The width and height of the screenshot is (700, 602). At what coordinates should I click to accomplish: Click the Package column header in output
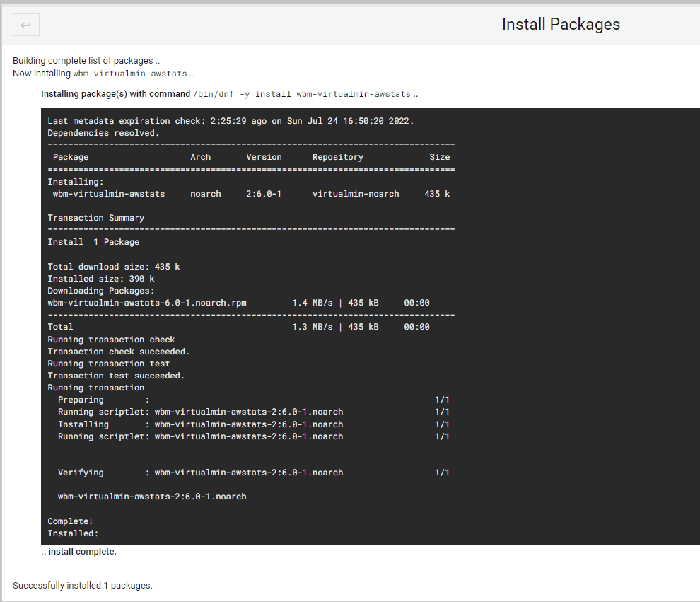71,157
